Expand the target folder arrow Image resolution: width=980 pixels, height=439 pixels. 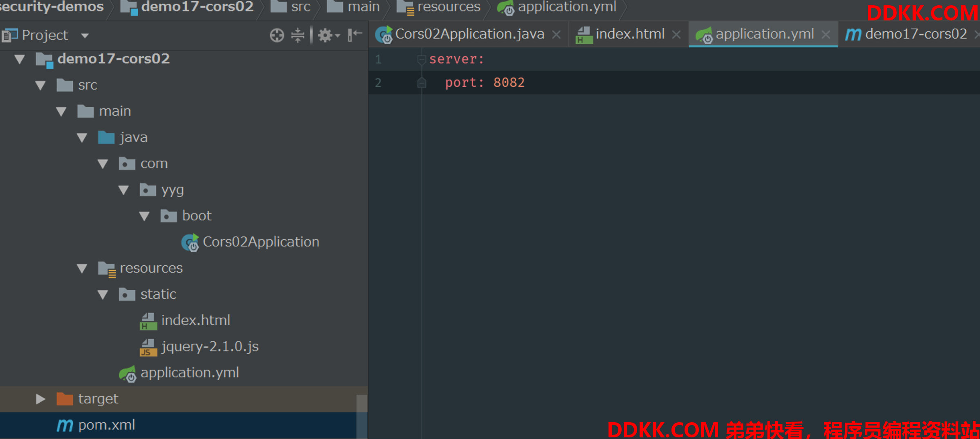point(40,399)
